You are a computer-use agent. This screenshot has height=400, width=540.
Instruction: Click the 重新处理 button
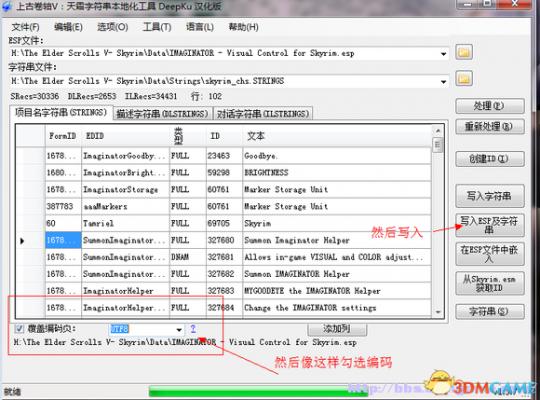click(490, 126)
